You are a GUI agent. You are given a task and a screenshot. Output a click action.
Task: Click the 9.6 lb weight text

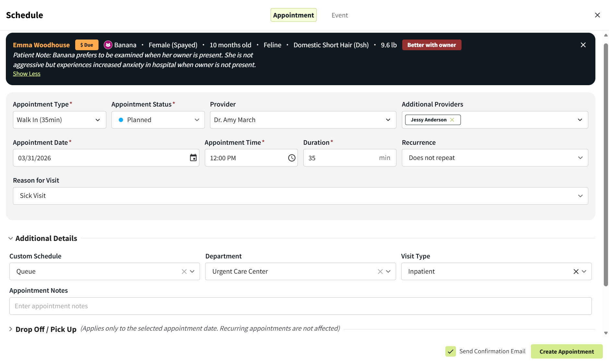389,45
